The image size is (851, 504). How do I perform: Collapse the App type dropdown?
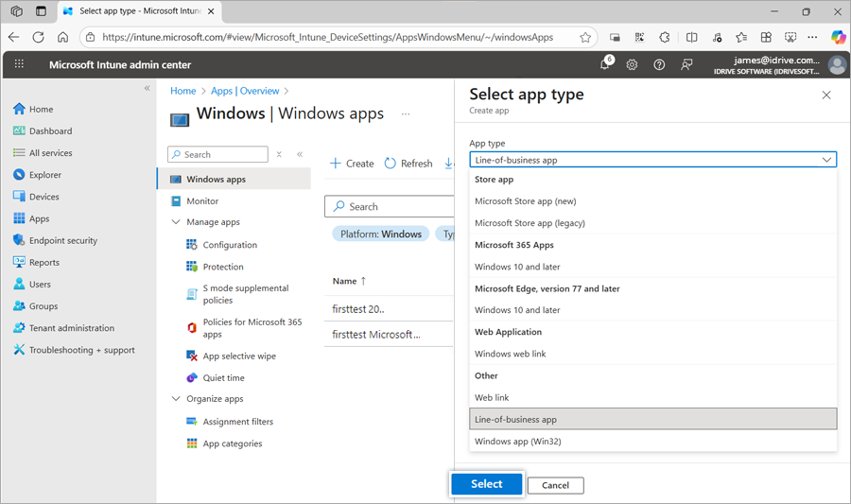pos(827,160)
